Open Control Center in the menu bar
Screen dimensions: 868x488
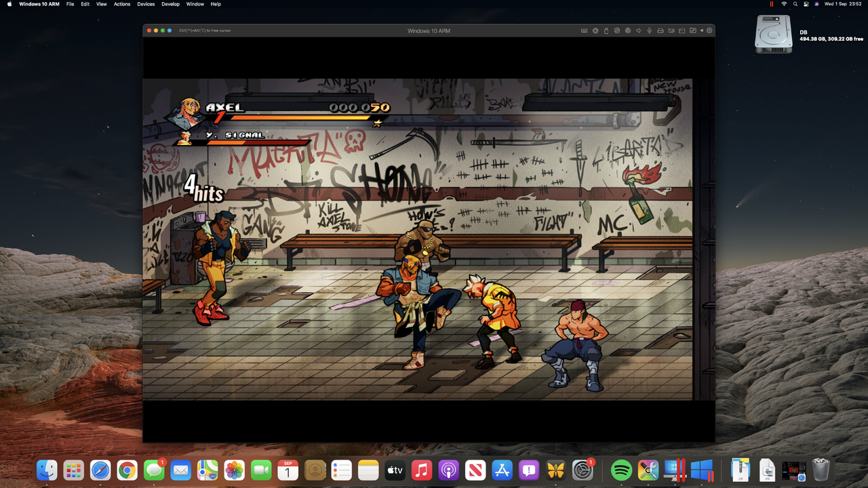806,4
